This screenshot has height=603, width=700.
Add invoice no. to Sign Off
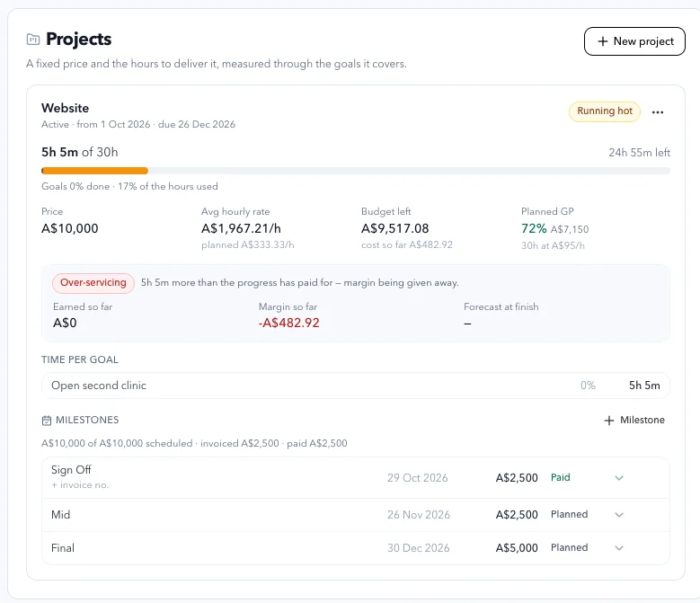coord(80,484)
